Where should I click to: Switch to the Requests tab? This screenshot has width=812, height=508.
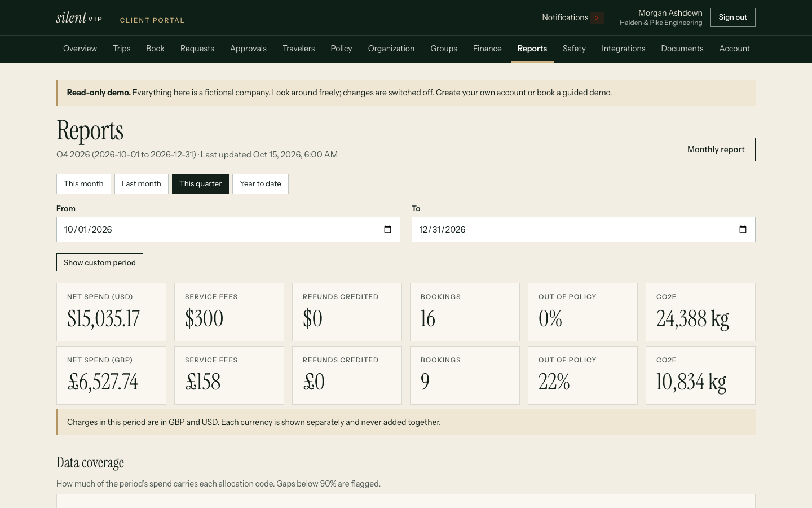(197, 49)
